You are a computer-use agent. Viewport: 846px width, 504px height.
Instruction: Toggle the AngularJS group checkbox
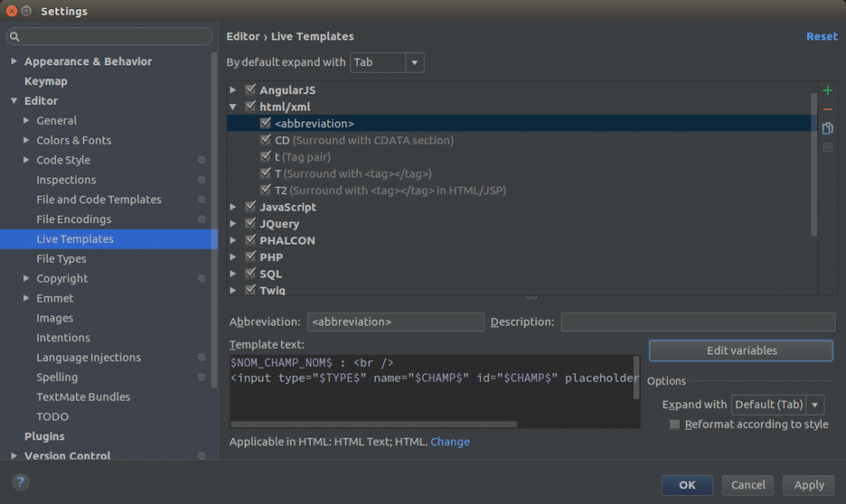250,89
